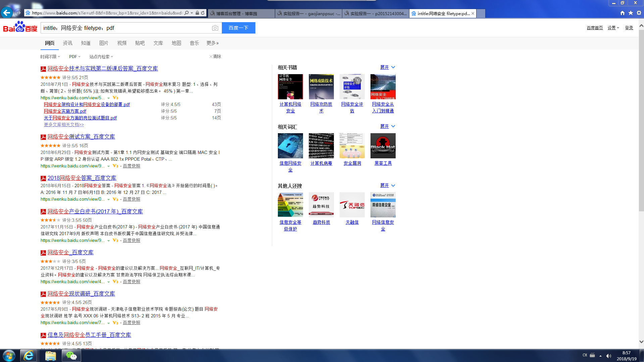Expand URL arrow under 网络安全产业白皮书 result
Image resolution: width=644 pixels, height=362 pixels.
[x=108, y=241]
